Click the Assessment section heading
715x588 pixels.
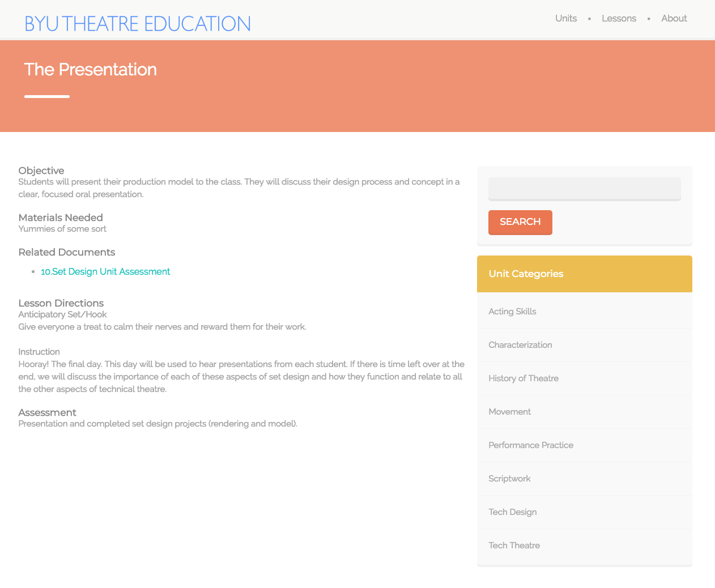click(x=48, y=412)
